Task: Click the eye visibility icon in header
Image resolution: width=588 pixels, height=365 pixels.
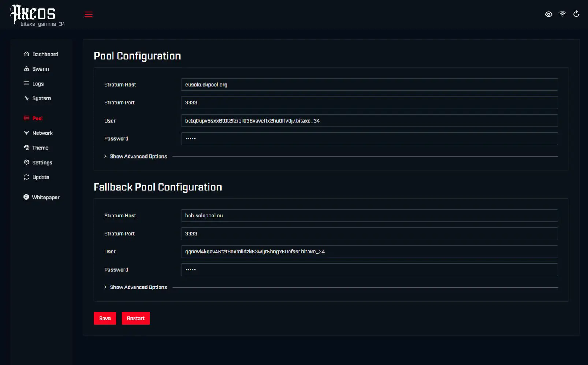Action: (x=548, y=14)
